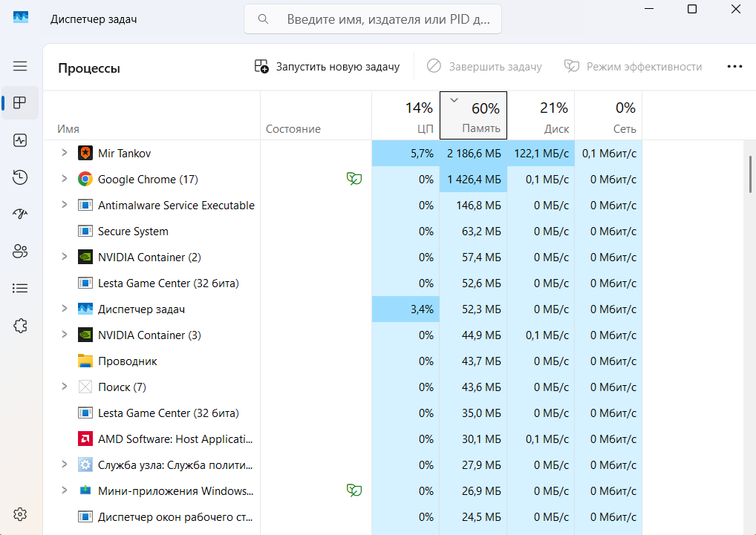Image resolution: width=756 pixels, height=535 pixels.
Task: Open the Details sidebar page
Action: [x=20, y=288]
